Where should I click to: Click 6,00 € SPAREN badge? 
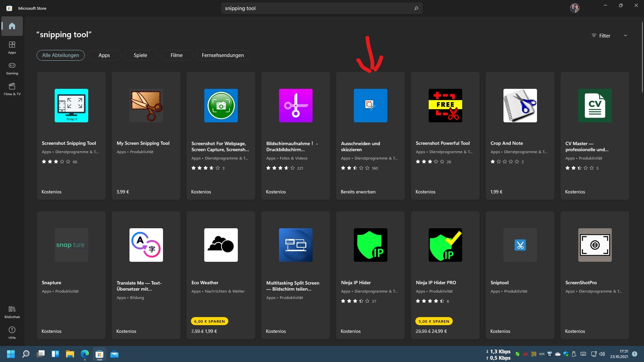(209, 321)
